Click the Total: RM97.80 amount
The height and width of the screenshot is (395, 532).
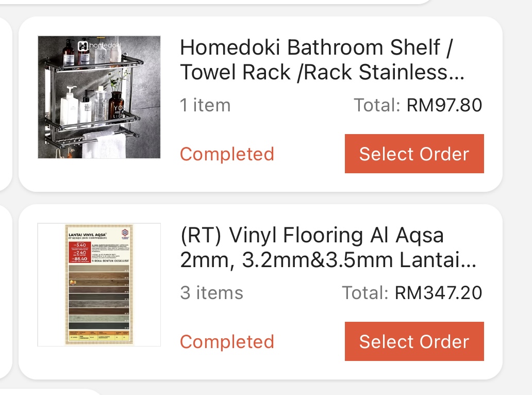pyautogui.click(x=418, y=105)
